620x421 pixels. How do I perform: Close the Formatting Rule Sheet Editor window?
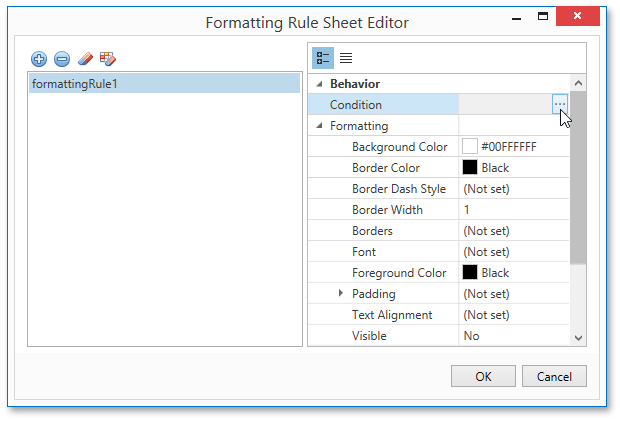[x=578, y=16]
